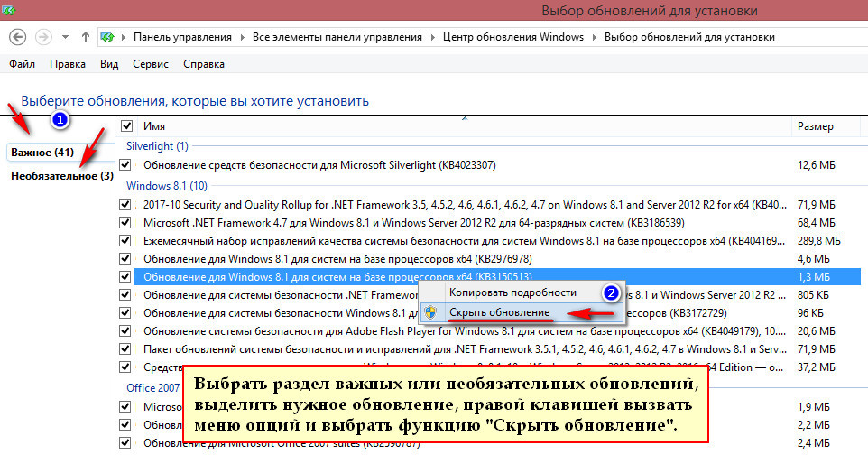Click the Up one level arrow
The width and height of the screenshot is (868, 455).
click(x=85, y=37)
